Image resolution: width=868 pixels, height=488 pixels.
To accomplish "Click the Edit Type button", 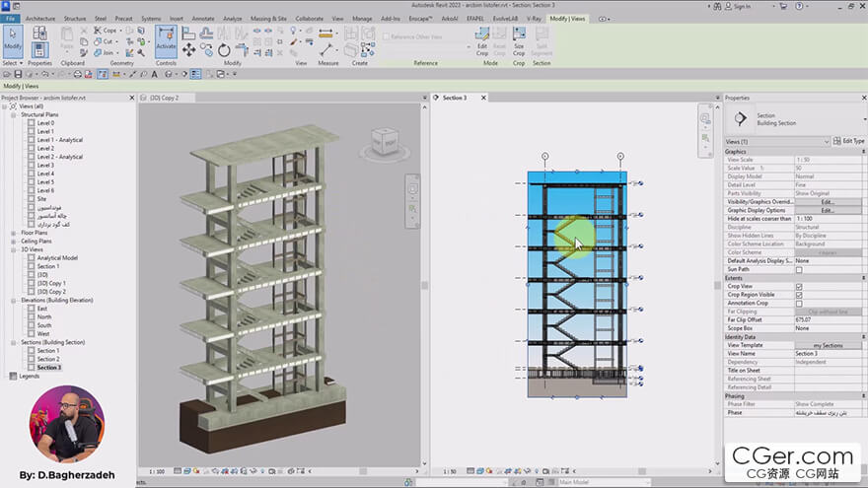I will coord(848,141).
